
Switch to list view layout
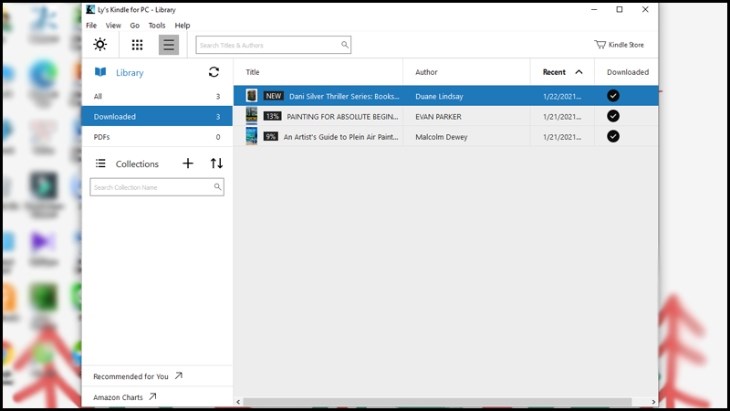[x=168, y=45]
